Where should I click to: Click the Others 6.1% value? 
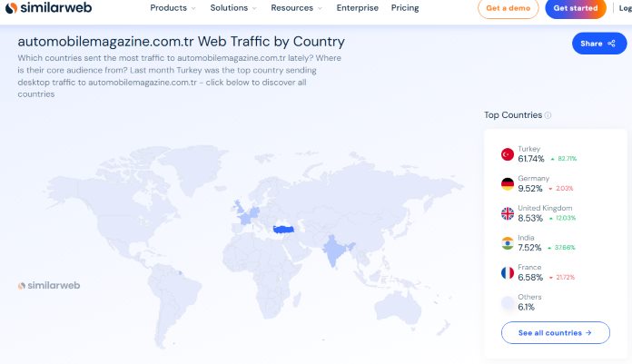coord(526,307)
